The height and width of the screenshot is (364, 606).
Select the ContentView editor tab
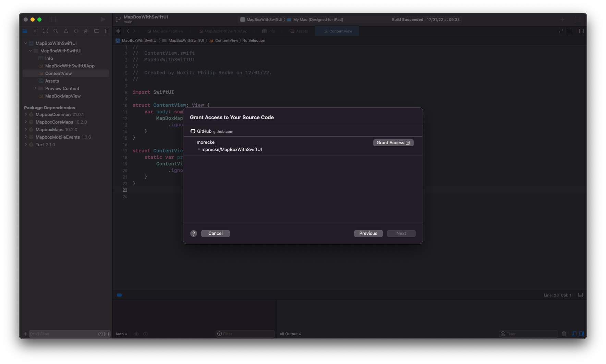click(338, 31)
